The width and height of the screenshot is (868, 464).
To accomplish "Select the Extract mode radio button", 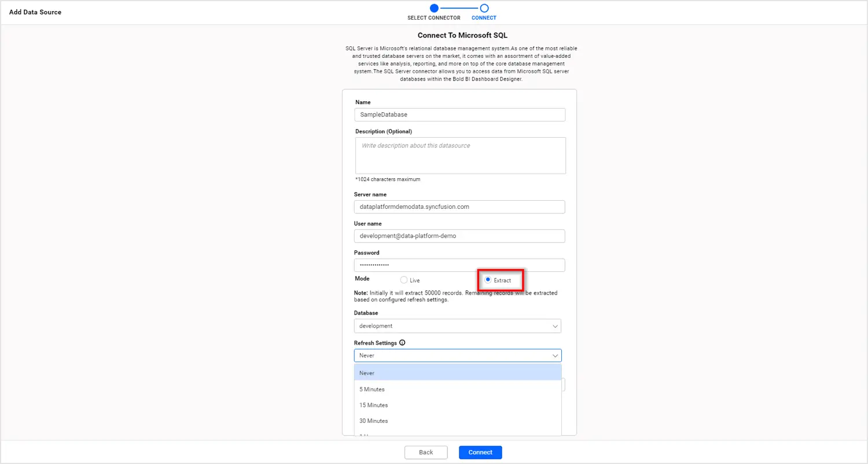I will pos(488,280).
